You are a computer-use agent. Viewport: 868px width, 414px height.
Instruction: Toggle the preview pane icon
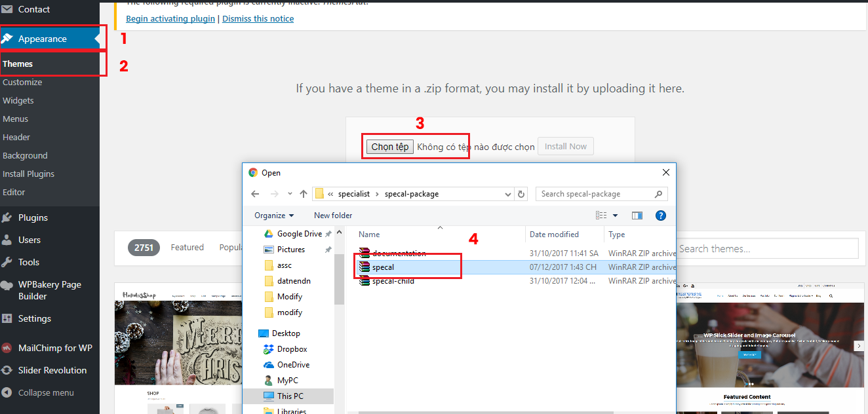[637, 216]
